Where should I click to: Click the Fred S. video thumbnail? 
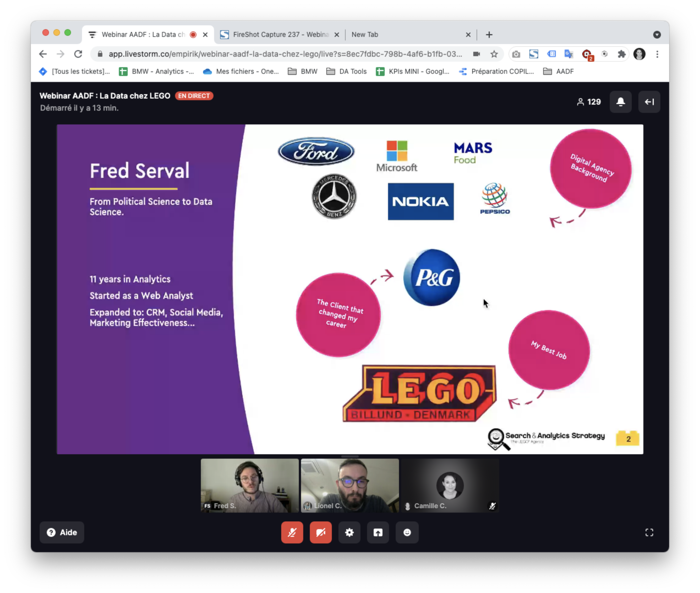249,485
